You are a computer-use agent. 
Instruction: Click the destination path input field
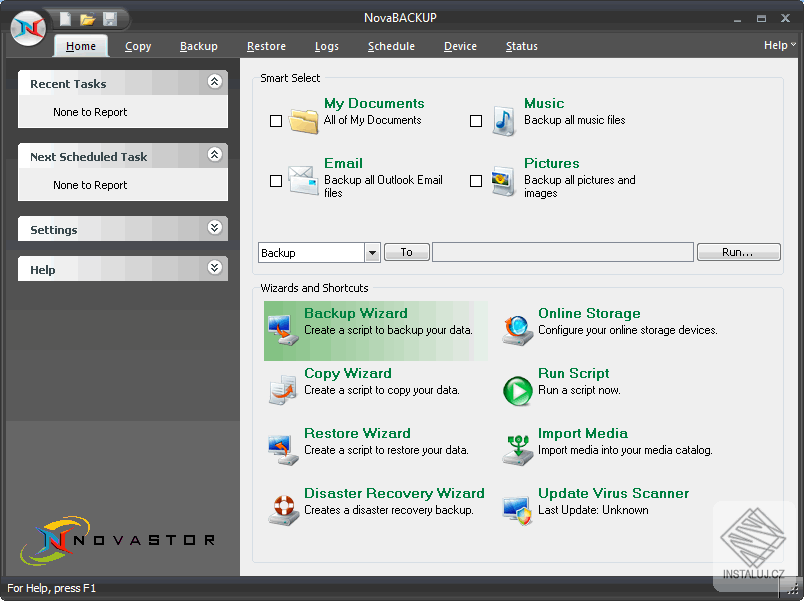pos(562,252)
